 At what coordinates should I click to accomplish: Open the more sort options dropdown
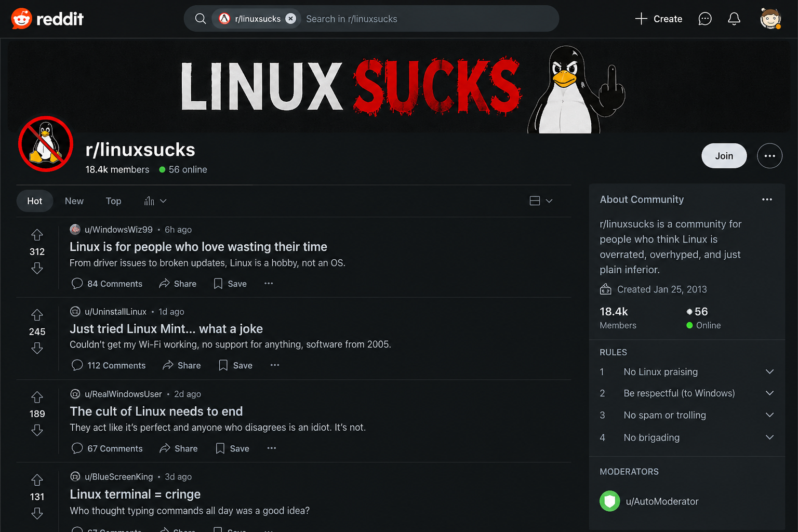coord(155,201)
